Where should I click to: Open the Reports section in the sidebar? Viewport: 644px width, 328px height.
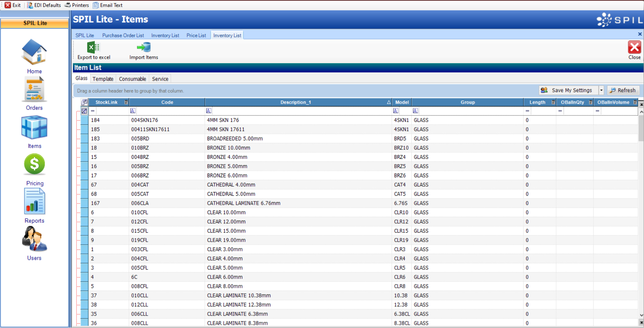(34, 206)
